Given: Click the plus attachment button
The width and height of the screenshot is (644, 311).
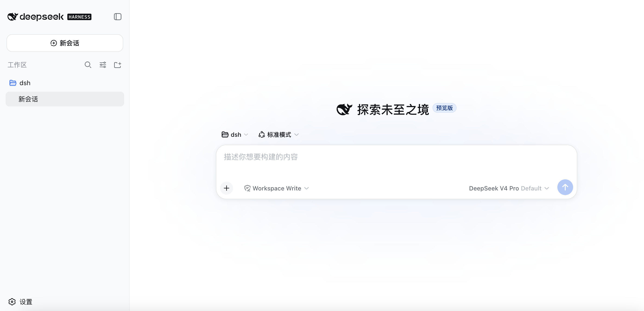Looking at the screenshot, I should (x=227, y=188).
